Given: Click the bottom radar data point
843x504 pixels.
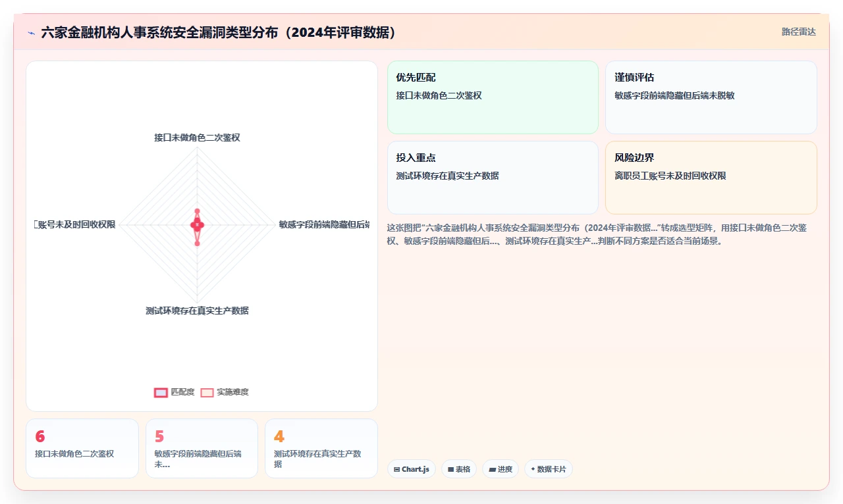Looking at the screenshot, I should pyautogui.click(x=197, y=243).
